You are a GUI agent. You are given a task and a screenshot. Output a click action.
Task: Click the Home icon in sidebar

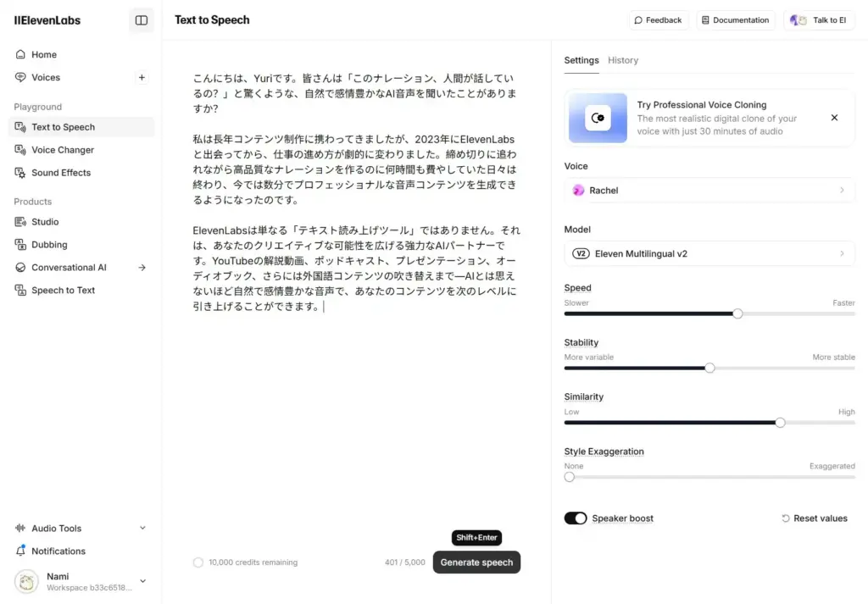[x=20, y=54]
